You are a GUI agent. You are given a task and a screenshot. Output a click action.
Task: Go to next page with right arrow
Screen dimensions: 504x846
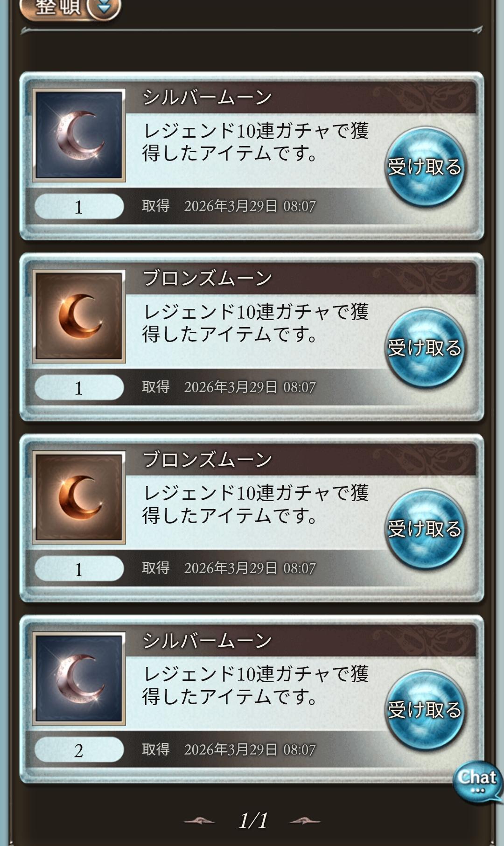(x=305, y=821)
